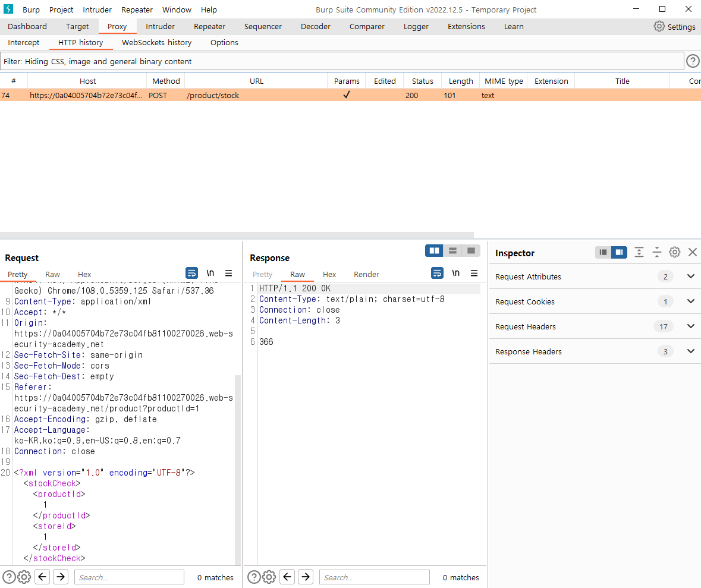This screenshot has height=588, width=701.
Task: Open the filter help question icon
Action: (693, 61)
